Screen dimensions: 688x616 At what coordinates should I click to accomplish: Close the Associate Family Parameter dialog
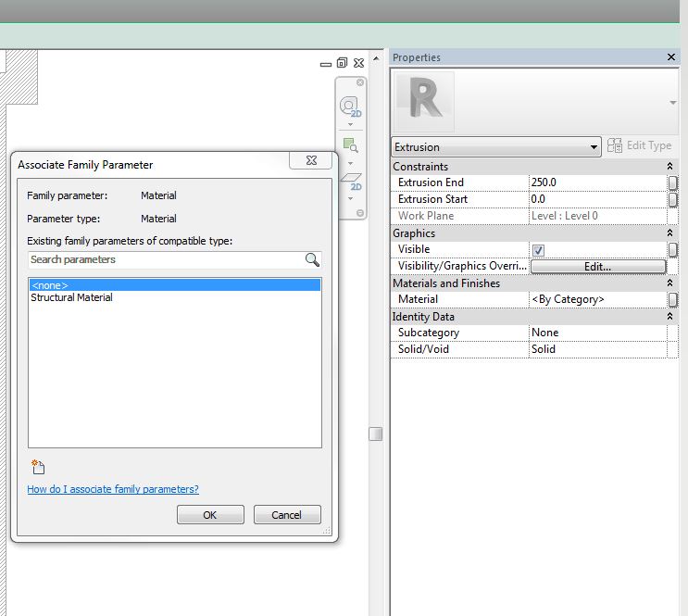point(311,160)
